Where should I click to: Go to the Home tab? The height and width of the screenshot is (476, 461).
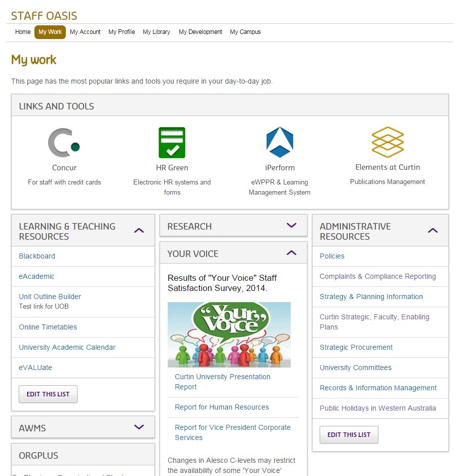pyautogui.click(x=23, y=31)
